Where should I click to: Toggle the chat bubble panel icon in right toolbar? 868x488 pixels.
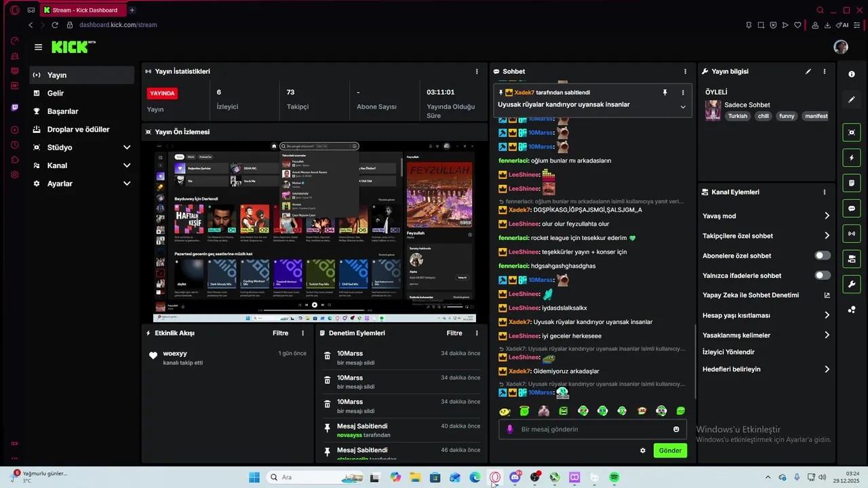[852, 209]
